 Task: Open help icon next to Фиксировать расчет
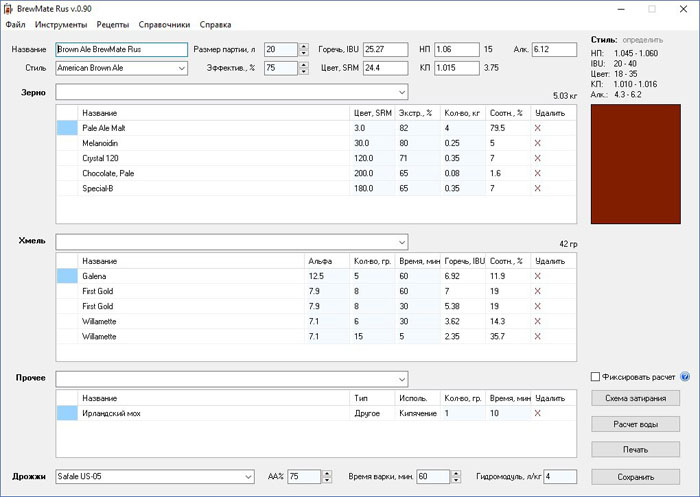[685, 377]
